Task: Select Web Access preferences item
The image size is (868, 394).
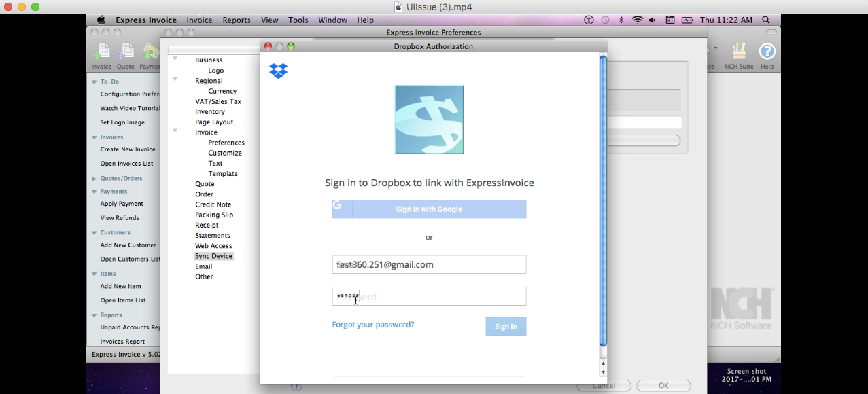Action: point(213,246)
